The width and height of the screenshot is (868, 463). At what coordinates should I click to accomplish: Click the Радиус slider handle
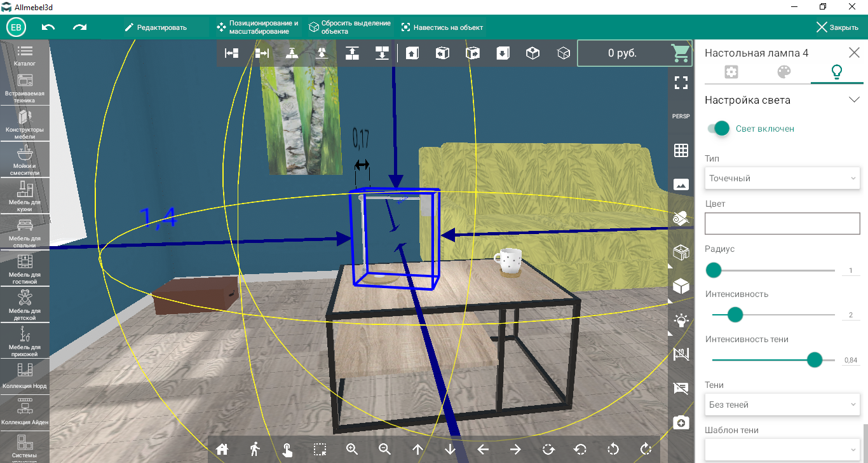(714, 270)
